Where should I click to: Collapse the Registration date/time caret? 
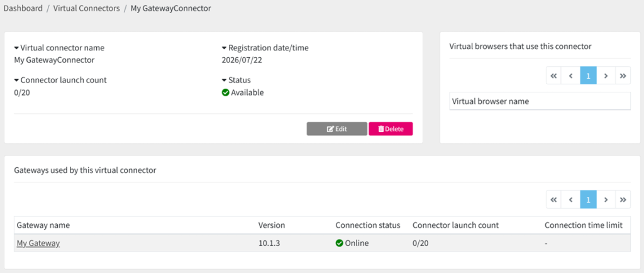point(225,48)
